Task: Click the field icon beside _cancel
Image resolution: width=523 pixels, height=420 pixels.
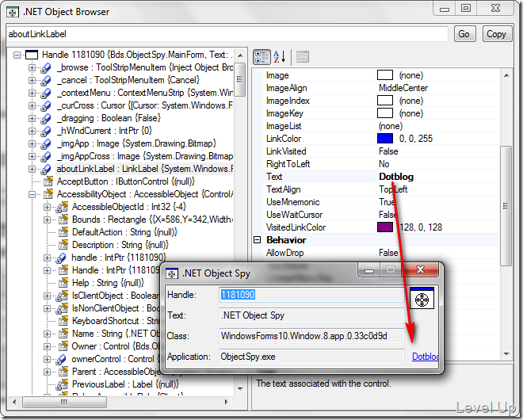Action: pos(46,80)
